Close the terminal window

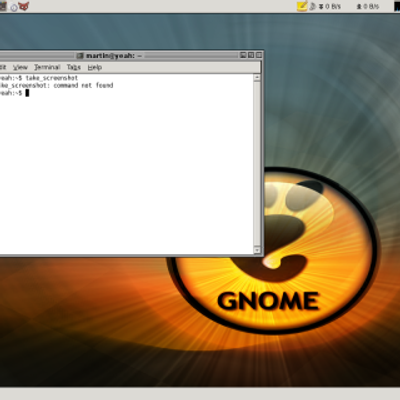click(259, 55)
